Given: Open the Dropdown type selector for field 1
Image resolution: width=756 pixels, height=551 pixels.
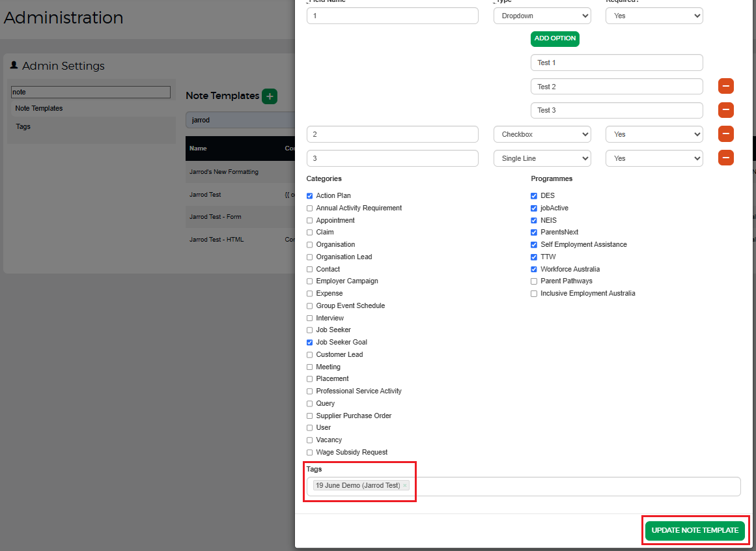Looking at the screenshot, I should [x=542, y=16].
